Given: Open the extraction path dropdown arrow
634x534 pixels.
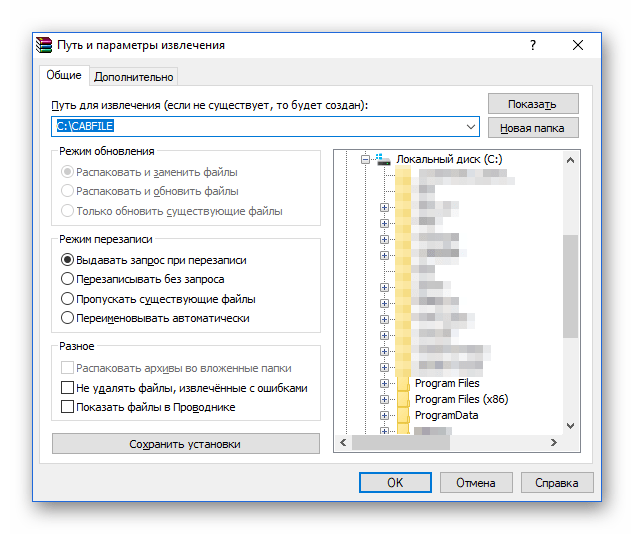Looking at the screenshot, I should point(471,127).
